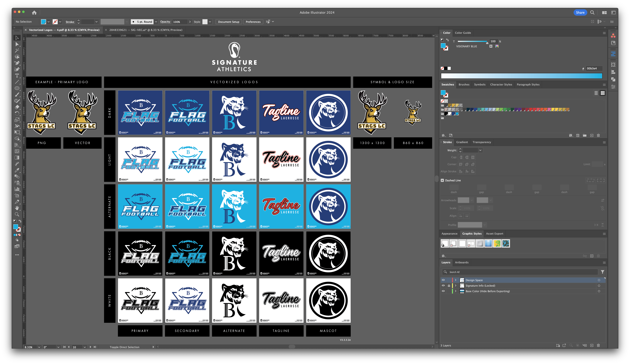Select the Column Graph tool
Image resolution: width=630 pixels, height=364 pixels.
(x=17, y=189)
